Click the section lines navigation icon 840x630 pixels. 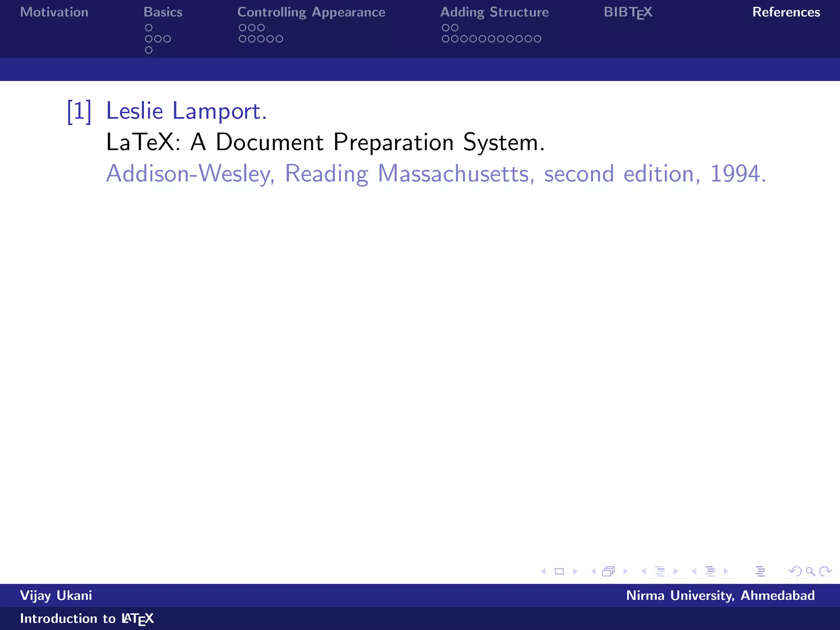710,571
